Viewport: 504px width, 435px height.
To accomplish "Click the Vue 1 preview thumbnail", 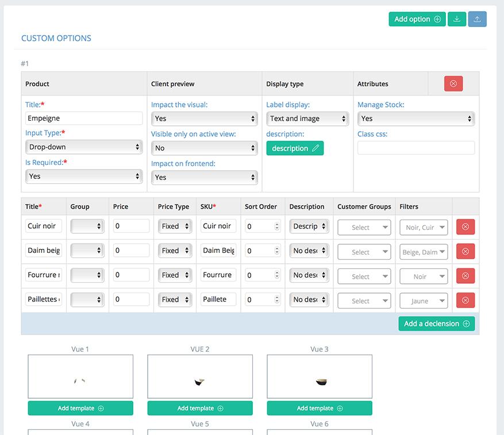I will [x=80, y=376].
